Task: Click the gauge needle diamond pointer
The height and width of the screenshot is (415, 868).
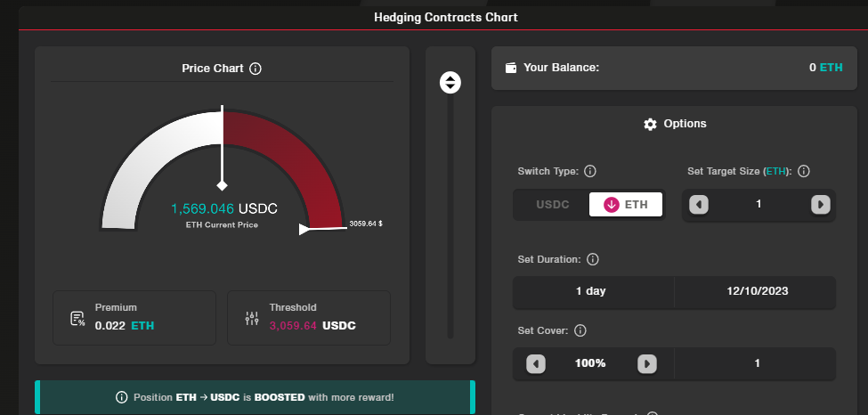Action: click(x=222, y=185)
